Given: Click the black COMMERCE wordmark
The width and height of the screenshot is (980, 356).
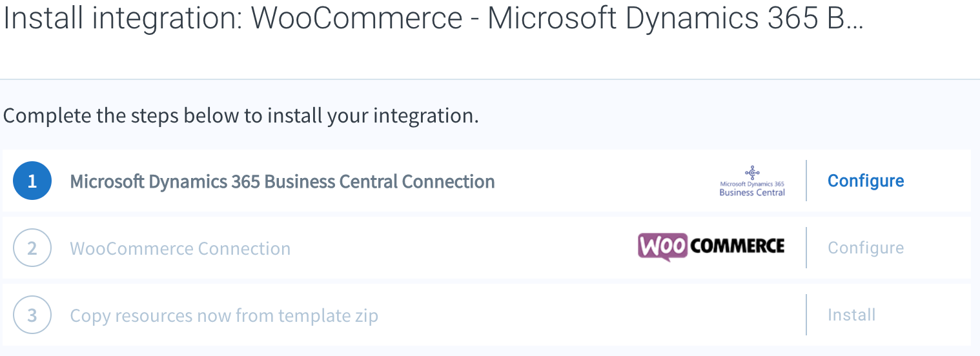Looking at the screenshot, I should point(737,246).
